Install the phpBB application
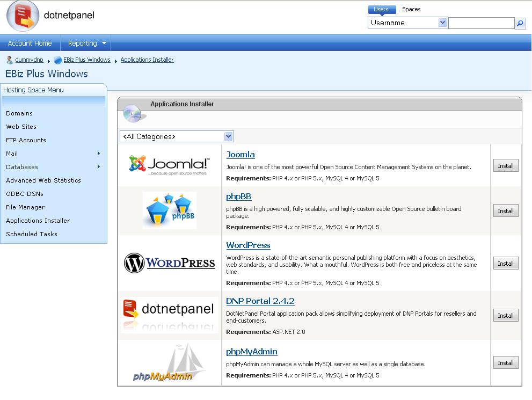The image size is (532, 400). [x=506, y=210]
